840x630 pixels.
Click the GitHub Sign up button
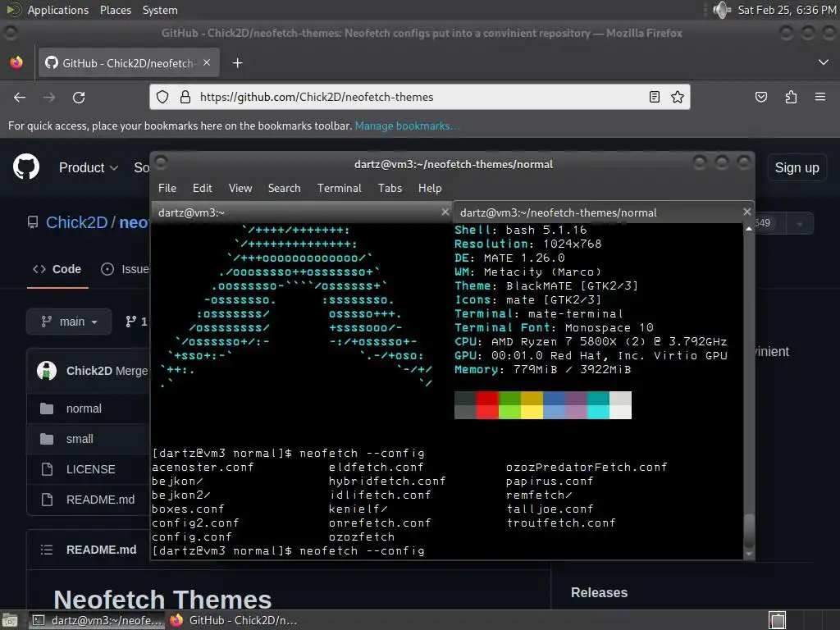[x=797, y=167]
